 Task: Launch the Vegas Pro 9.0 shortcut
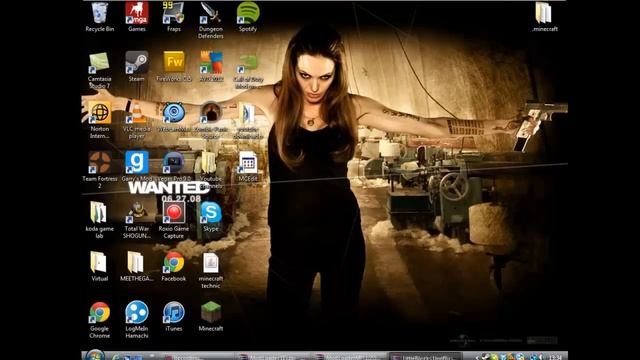pyautogui.click(x=174, y=163)
